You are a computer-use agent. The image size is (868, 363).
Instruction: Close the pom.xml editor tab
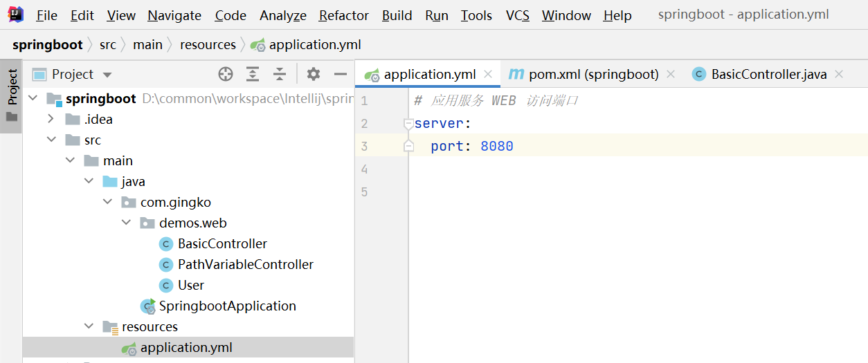click(x=670, y=74)
